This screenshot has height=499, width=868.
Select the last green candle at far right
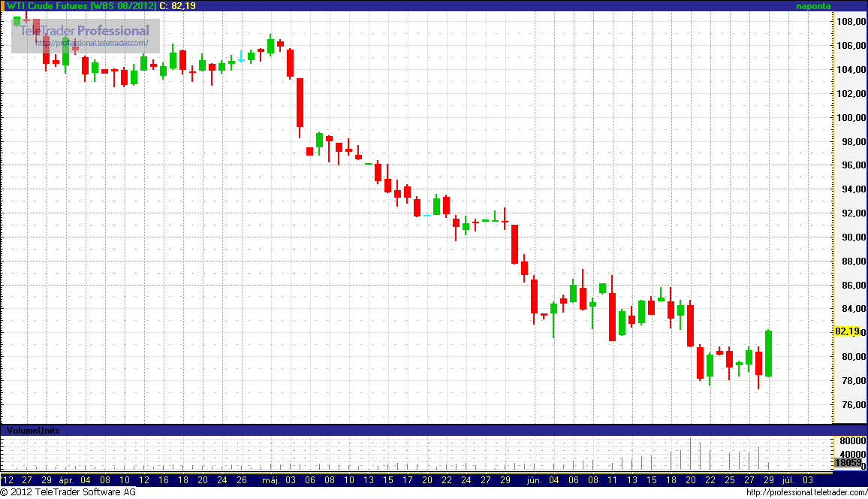click(x=768, y=353)
